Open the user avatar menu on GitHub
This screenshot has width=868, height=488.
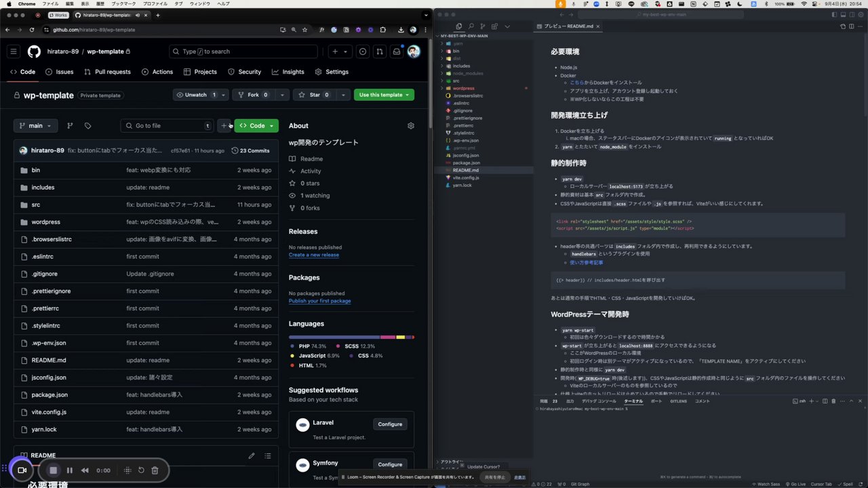point(414,52)
